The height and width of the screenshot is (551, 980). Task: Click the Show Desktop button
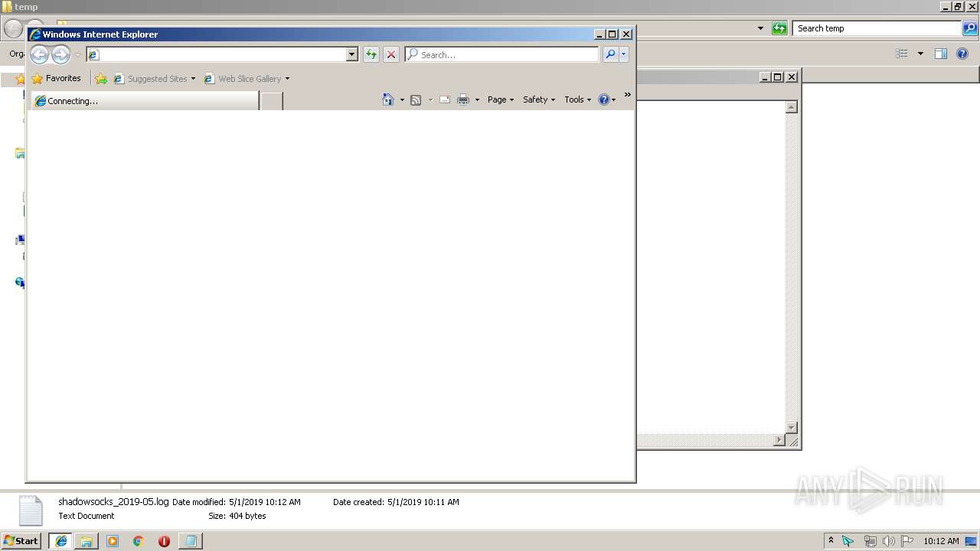pyautogui.click(x=972, y=541)
